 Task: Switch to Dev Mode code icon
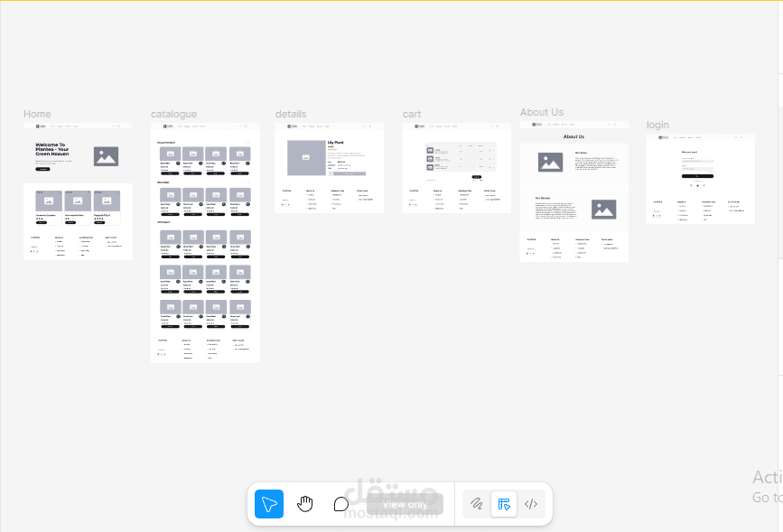pyautogui.click(x=531, y=504)
